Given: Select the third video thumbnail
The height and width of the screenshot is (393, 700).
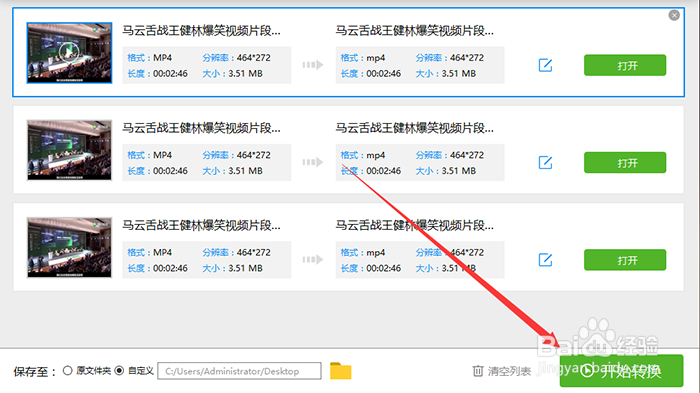Looking at the screenshot, I should click(69, 247).
